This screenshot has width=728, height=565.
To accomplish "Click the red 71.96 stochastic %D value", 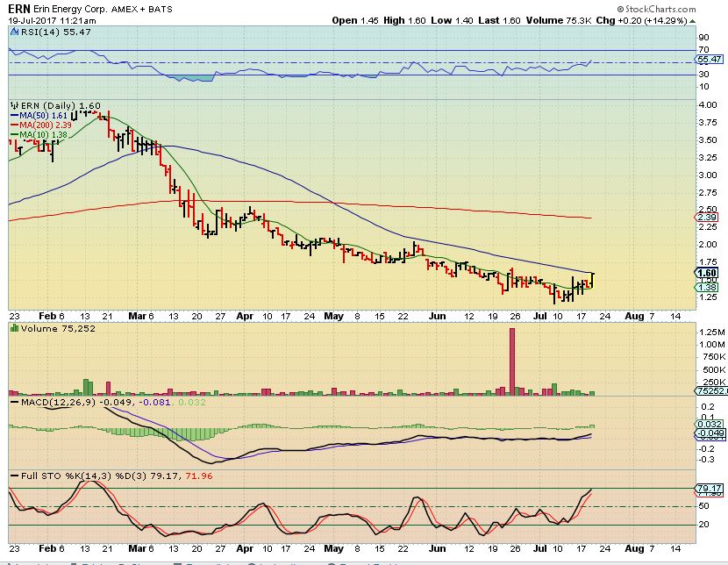I will click(199, 476).
